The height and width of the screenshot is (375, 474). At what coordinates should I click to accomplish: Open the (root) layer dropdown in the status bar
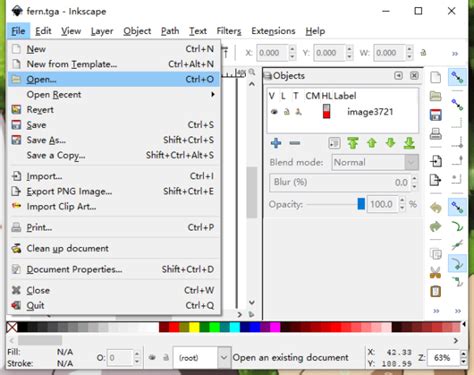201,358
